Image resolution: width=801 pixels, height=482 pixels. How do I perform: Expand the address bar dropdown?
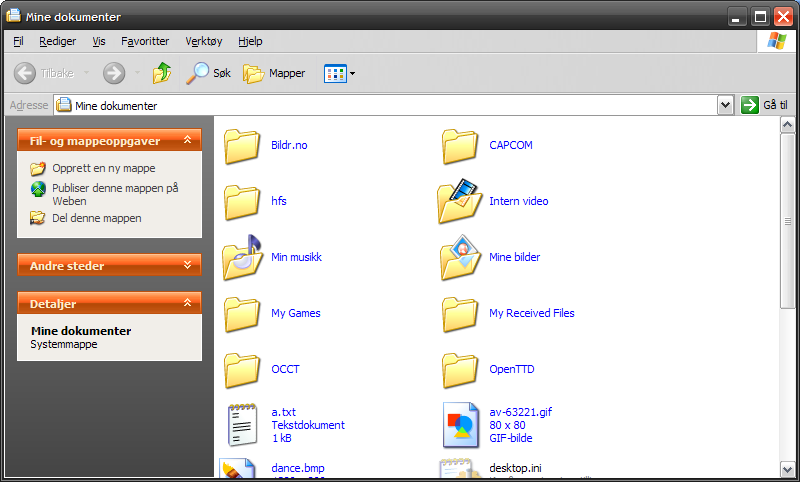coord(725,105)
